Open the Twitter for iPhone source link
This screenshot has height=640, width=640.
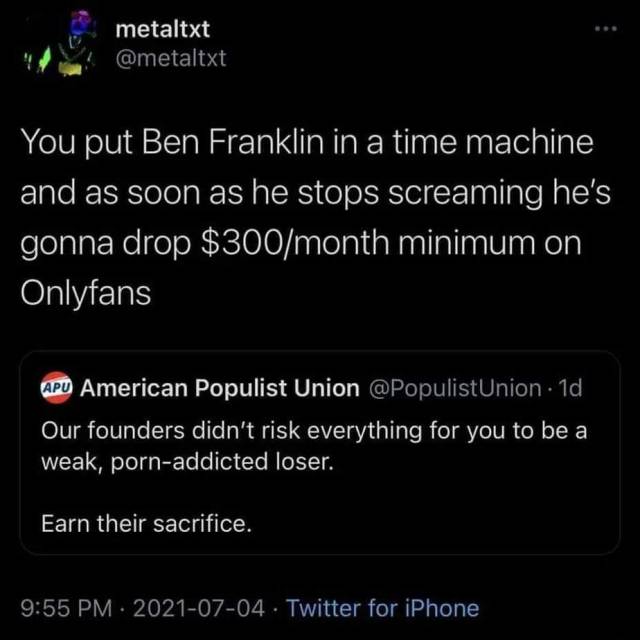(x=382, y=607)
